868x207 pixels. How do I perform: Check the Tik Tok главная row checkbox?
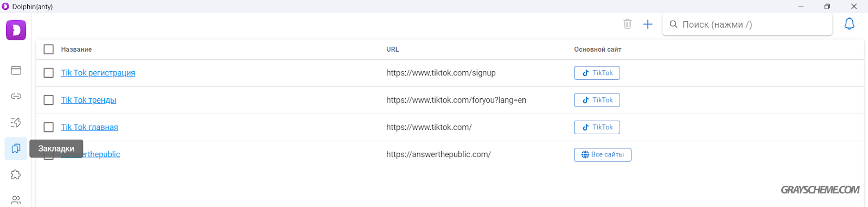(x=49, y=127)
